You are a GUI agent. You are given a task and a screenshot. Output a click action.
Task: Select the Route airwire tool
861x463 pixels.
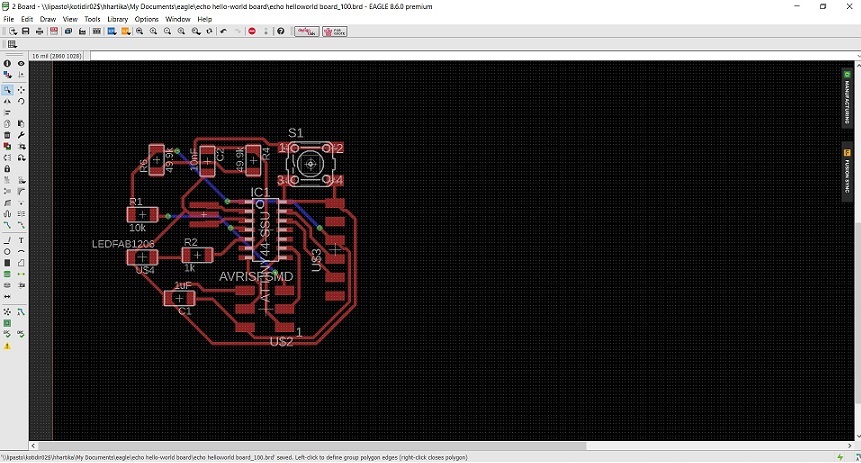7,225
